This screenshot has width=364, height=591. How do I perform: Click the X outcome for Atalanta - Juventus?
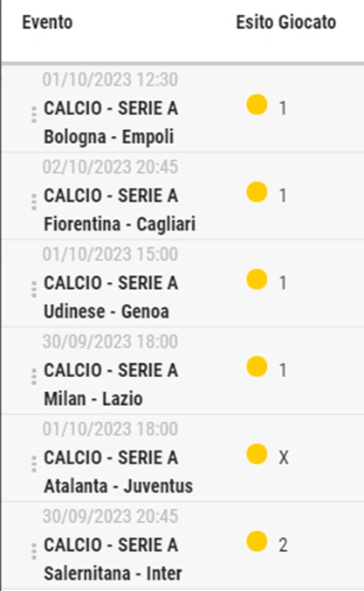284,458
